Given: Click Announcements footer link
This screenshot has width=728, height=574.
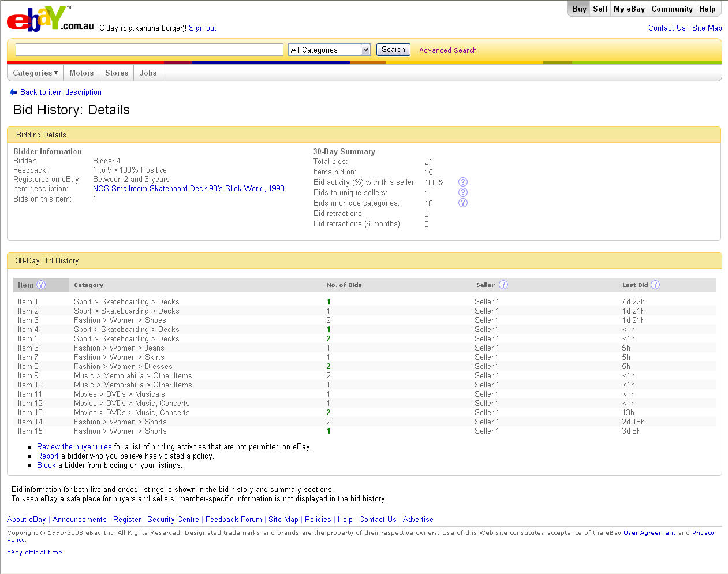Looking at the screenshot, I should 80,520.
